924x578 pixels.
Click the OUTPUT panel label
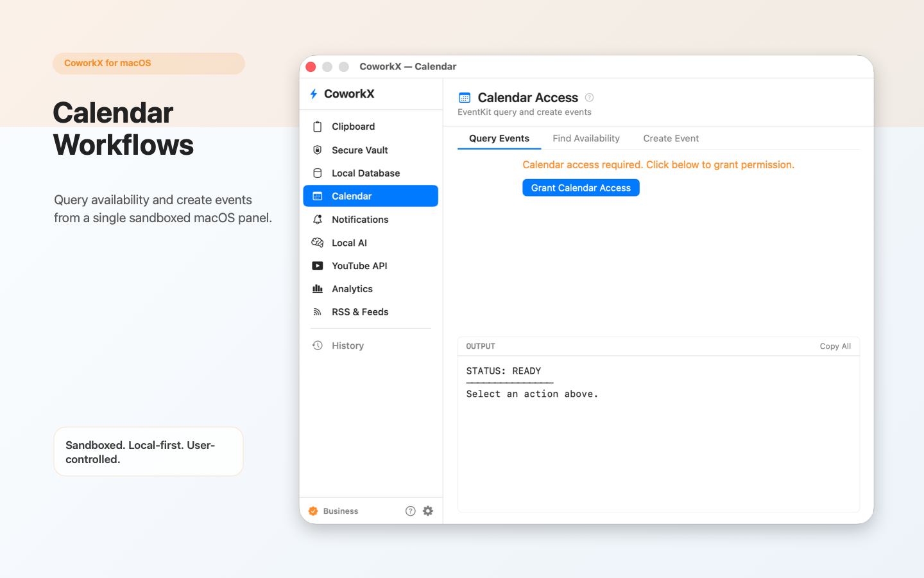tap(481, 346)
